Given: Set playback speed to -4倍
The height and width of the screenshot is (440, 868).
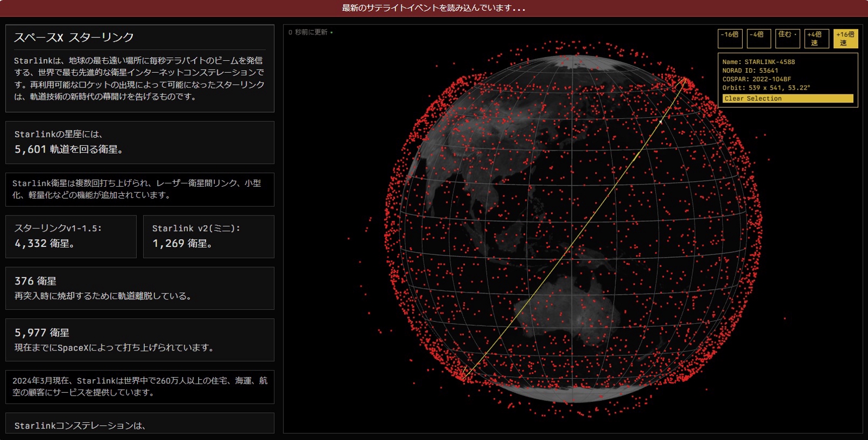Looking at the screenshot, I should tap(759, 39).
